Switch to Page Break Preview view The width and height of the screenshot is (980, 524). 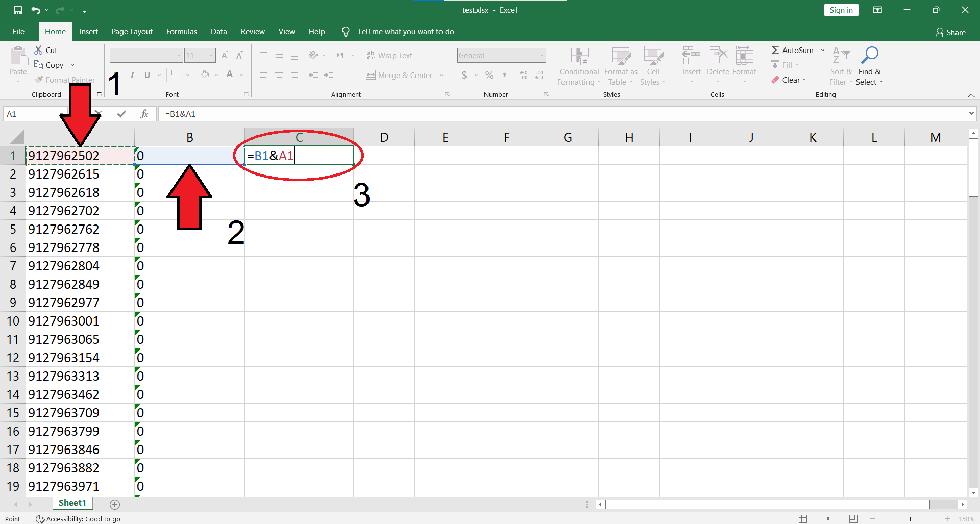click(853, 519)
